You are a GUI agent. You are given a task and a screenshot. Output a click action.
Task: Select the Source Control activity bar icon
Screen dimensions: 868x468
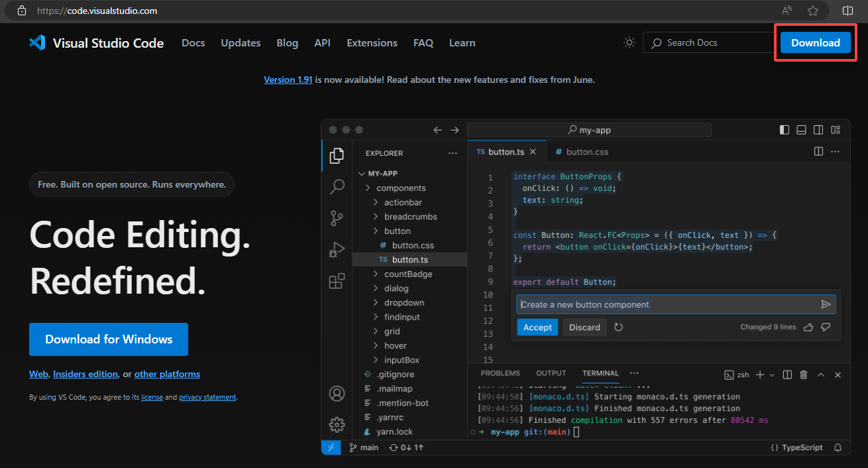click(x=337, y=218)
